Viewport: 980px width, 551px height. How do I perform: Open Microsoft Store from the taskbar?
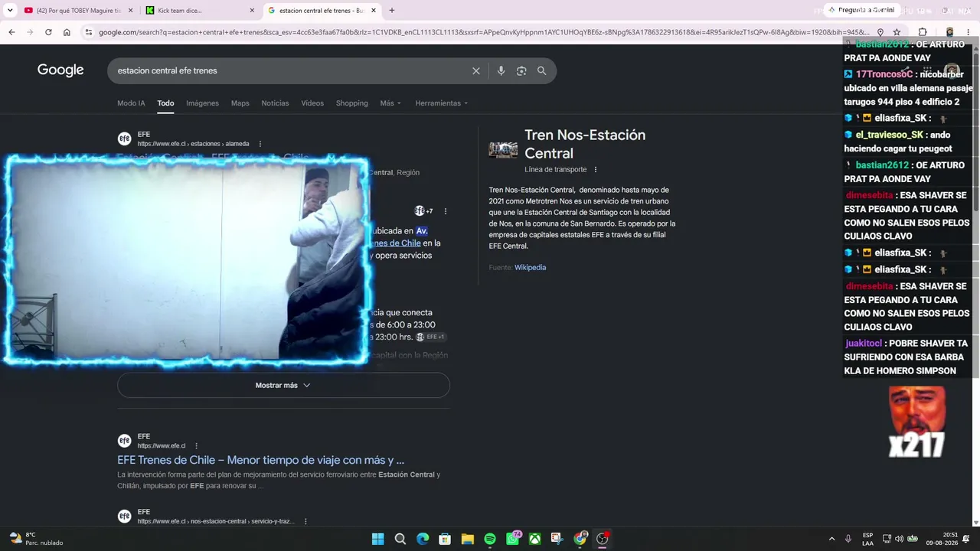445,539
